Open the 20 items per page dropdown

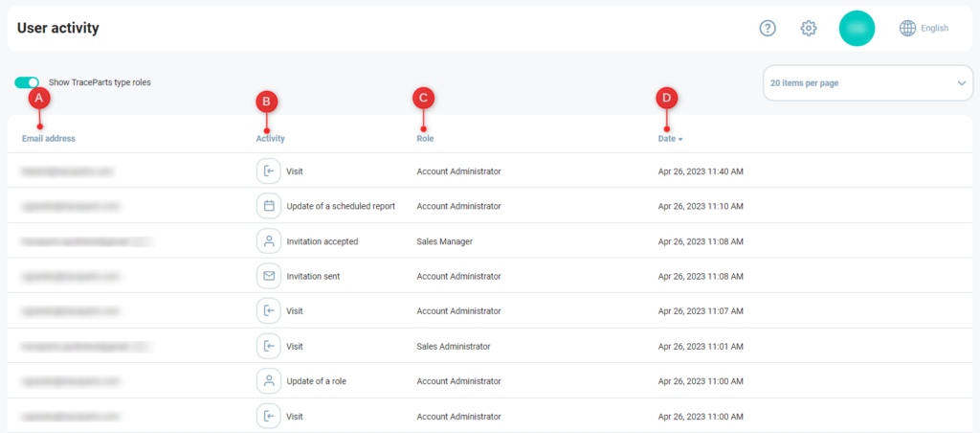point(867,83)
